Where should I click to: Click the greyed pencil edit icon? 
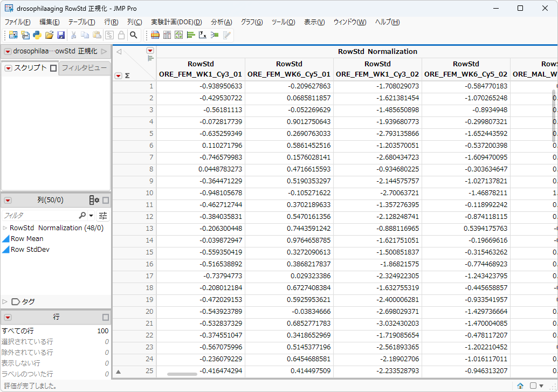pyautogui.click(x=226, y=35)
